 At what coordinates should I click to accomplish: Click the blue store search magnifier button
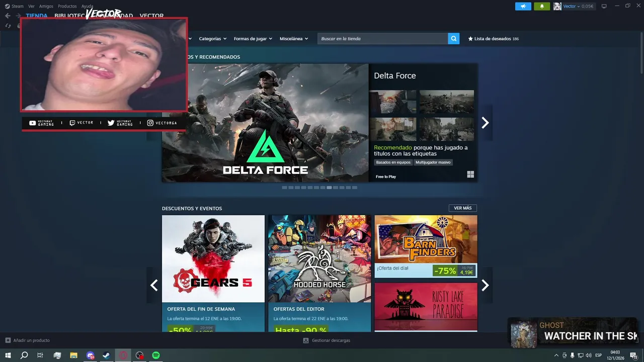pos(454,39)
